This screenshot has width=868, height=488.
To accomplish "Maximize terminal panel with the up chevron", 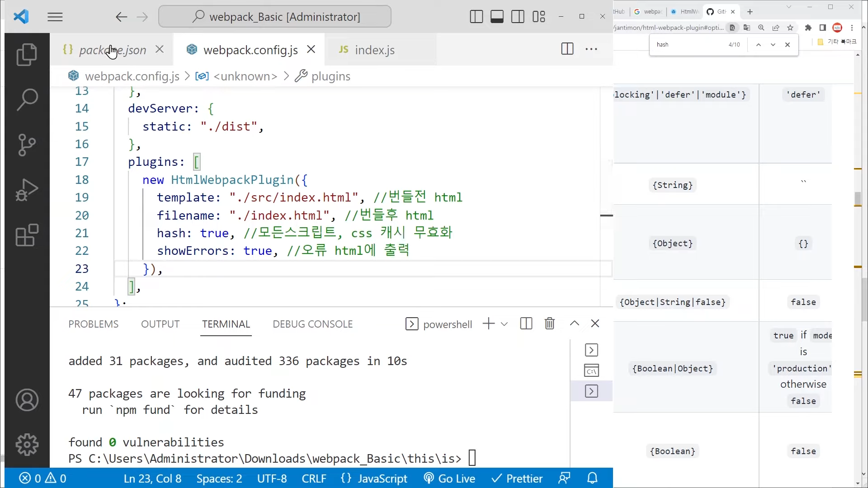I will click(x=574, y=324).
